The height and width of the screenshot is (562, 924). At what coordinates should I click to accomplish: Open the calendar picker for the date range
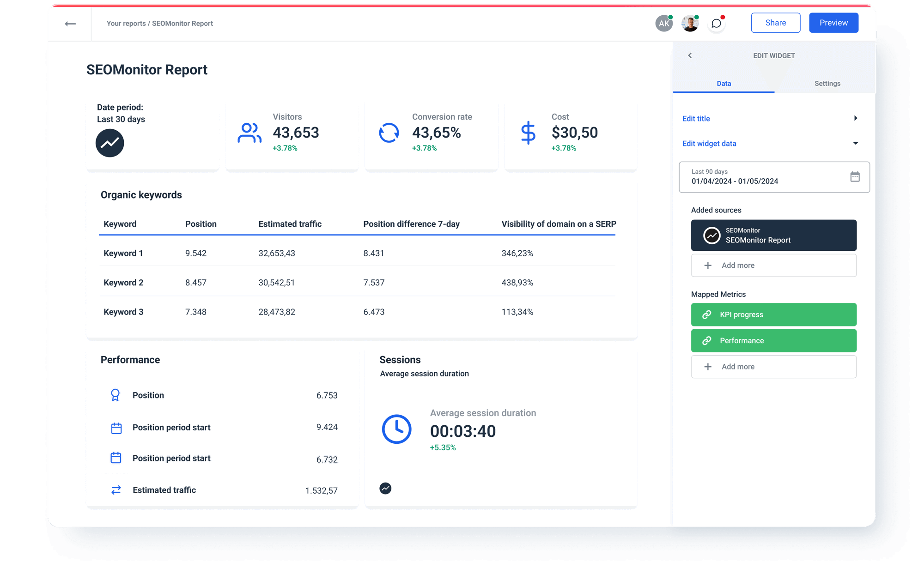click(x=855, y=176)
